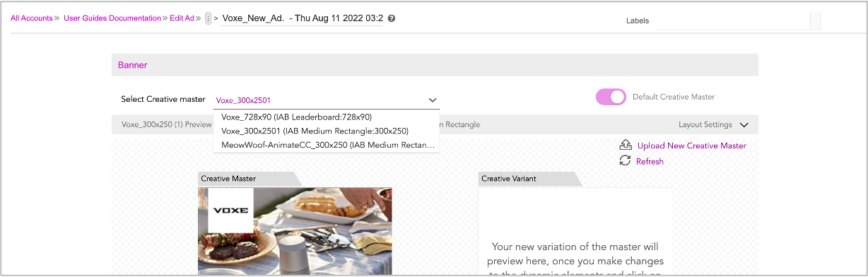Open User Guides Documentation breadcrumb
868x277 pixels.
click(112, 18)
